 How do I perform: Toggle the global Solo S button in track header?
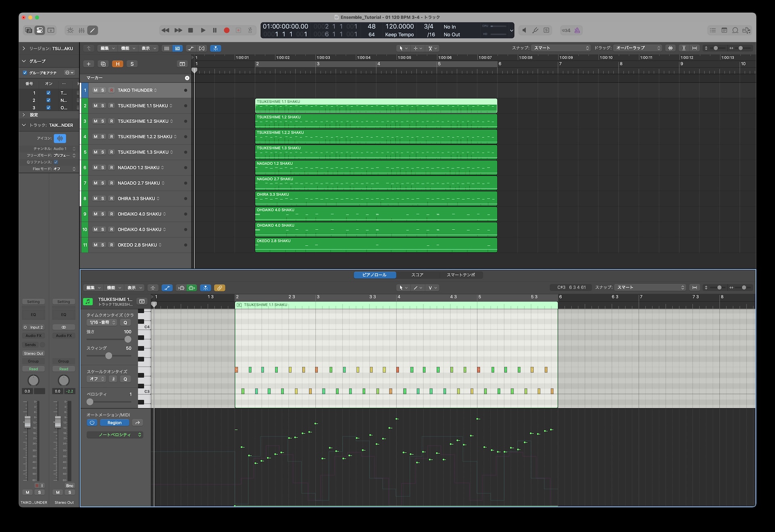point(132,64)
